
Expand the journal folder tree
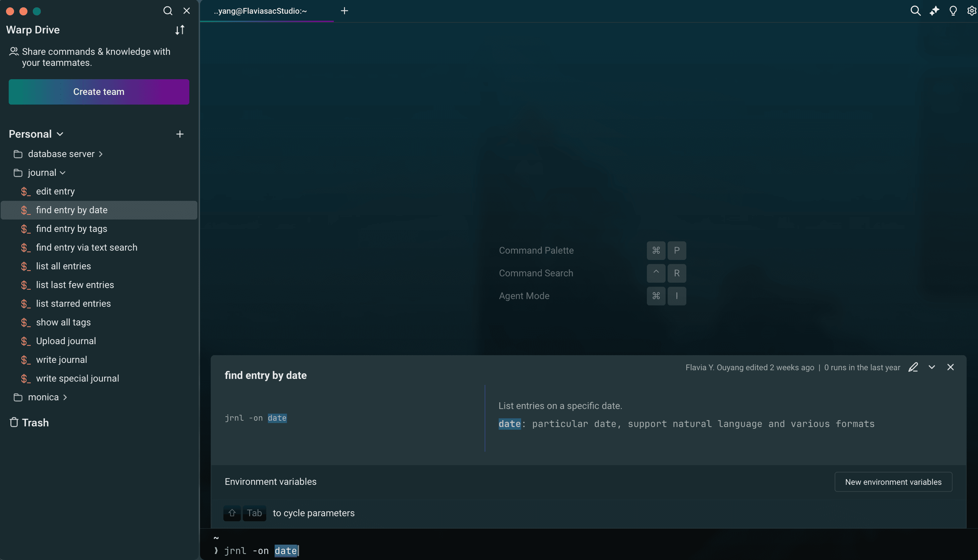tap(63, 172)
